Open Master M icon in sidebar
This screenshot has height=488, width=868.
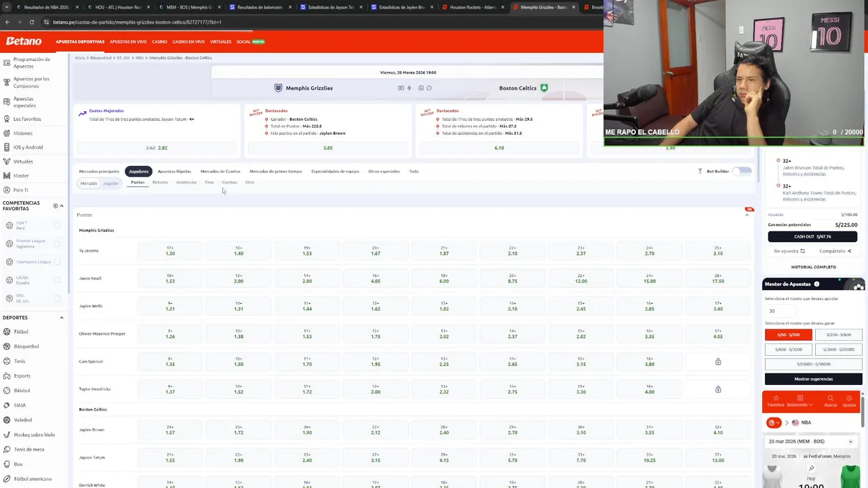coord(6,176)
